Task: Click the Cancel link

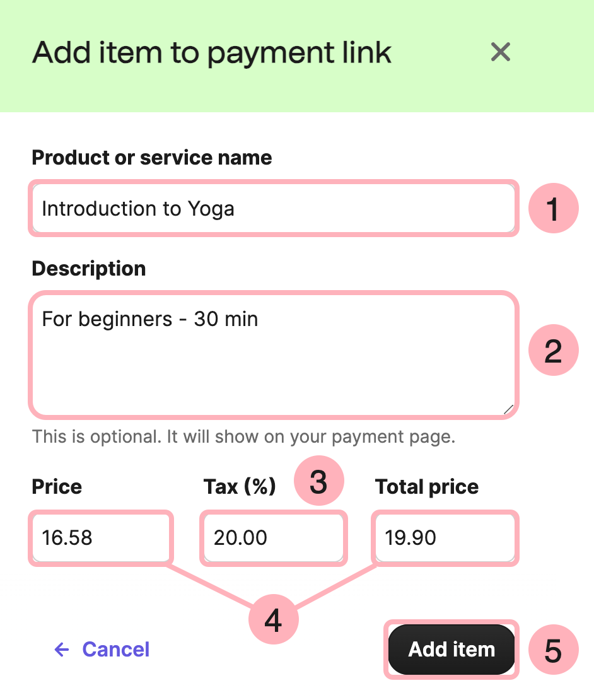Action: click(x=116, y=650)
